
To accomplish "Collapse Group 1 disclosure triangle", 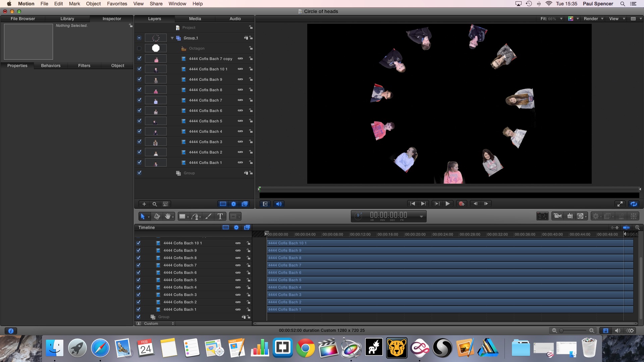I will coord(172,38).
